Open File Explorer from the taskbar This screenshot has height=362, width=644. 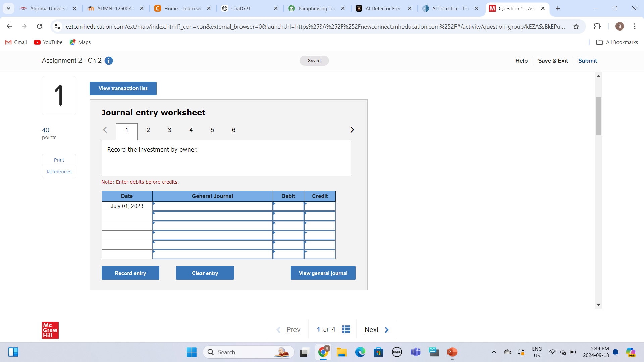coord(342,352)
